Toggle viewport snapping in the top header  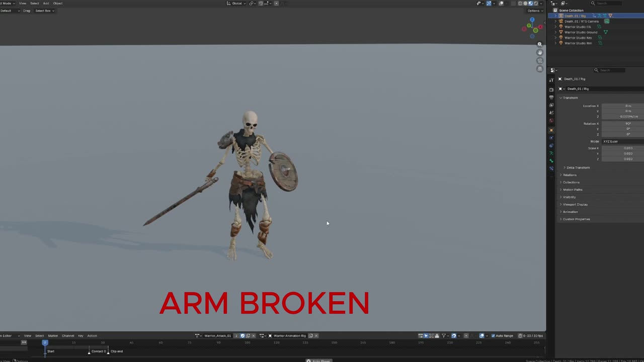(x=261, y=4)
